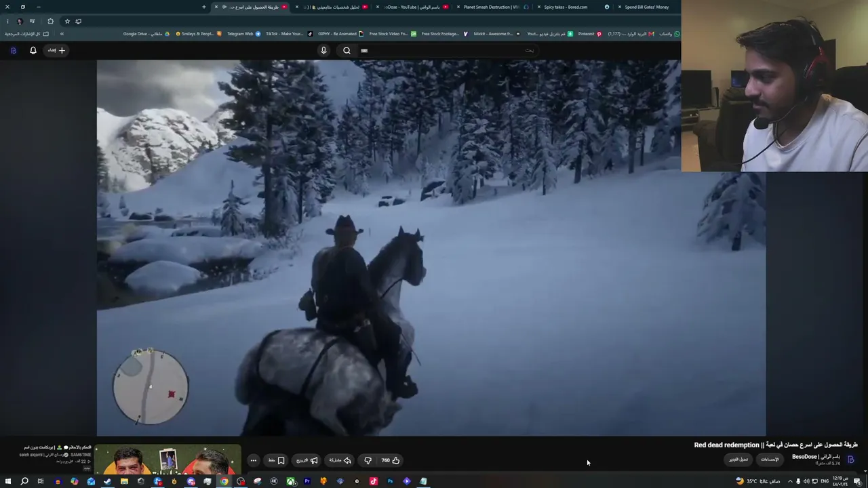Open the browser extensions puzzle icon
The width and height of the screenshot is (868, 488).
[x=50, y=21]
